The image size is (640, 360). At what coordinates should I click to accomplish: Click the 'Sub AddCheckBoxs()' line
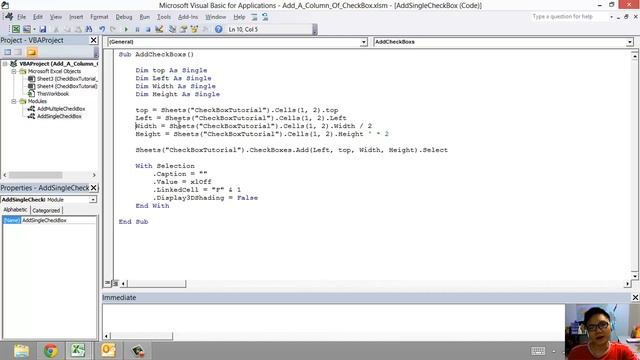[156, 54]
